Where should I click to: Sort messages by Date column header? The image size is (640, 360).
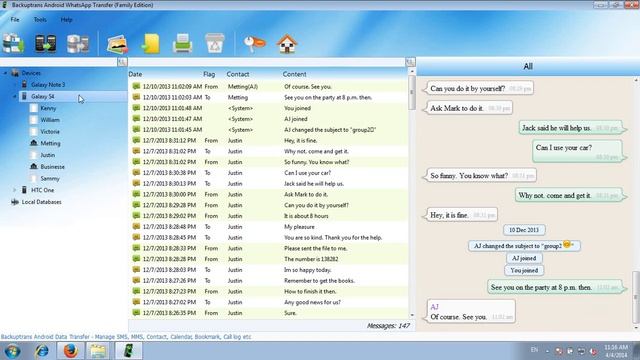coord(135,74)
